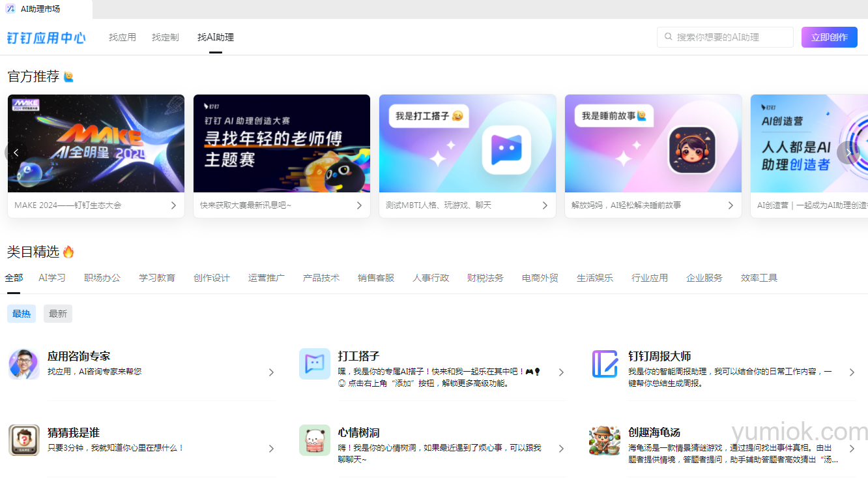Open the 打工搭子 assistant icon
This screenshot has height=478, width=868.
(x=315, y=363)
